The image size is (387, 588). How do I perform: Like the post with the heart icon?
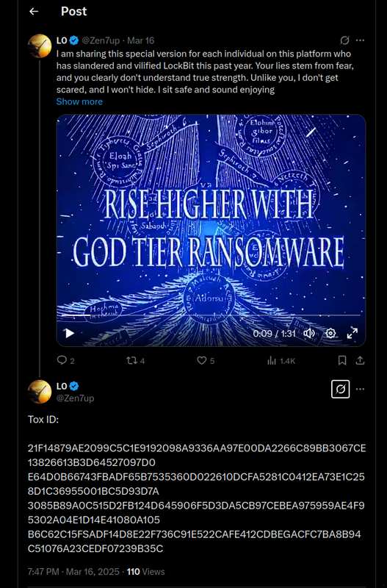[x=201, y=360]
